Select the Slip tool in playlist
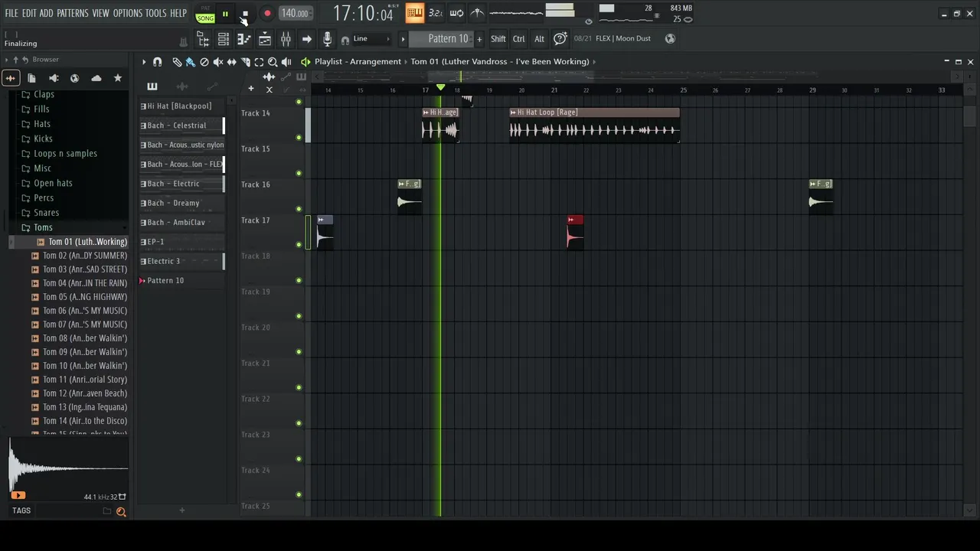 pyautogui.click(x=232, y=62)
